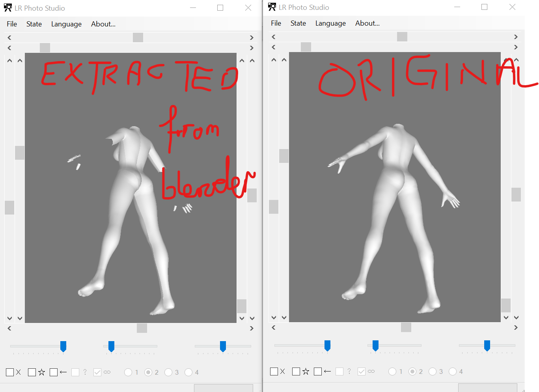The height and width of the screenshot is (392, 539).
Task: Click third bottom slider handle in left window
Action: [223, 347]
